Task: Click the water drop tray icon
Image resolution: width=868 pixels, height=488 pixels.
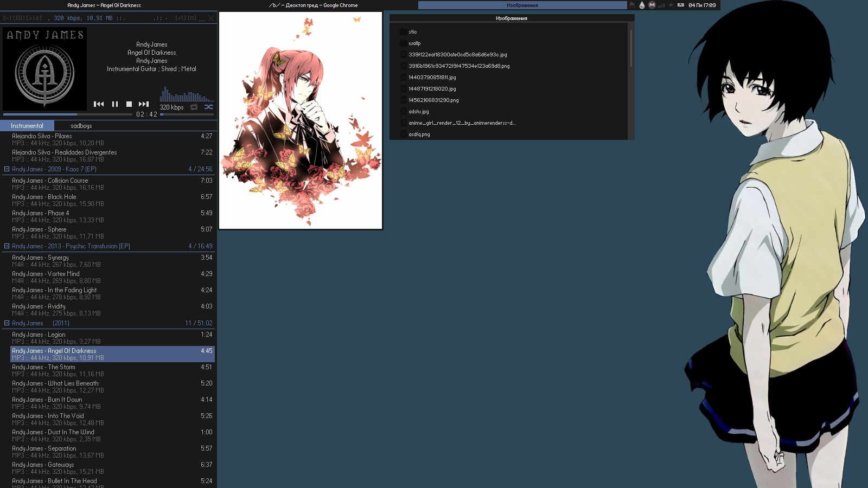Action: [642, 5]
